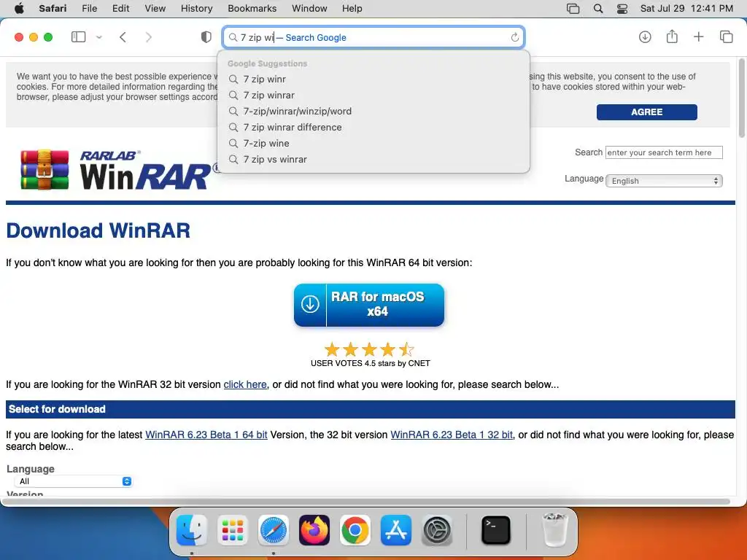Open the History menu

pos(196,8)
